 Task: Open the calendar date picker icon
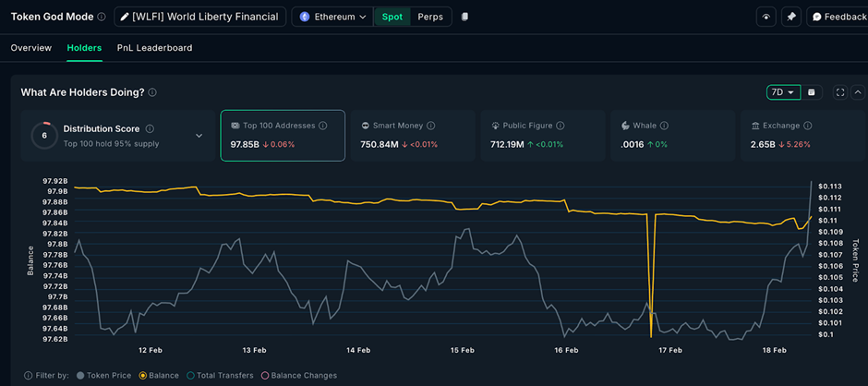[x=812, y=92]
